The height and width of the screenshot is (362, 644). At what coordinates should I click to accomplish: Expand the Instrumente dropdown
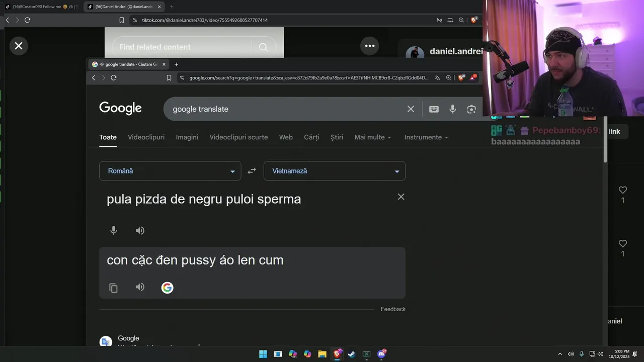[426, 137]
